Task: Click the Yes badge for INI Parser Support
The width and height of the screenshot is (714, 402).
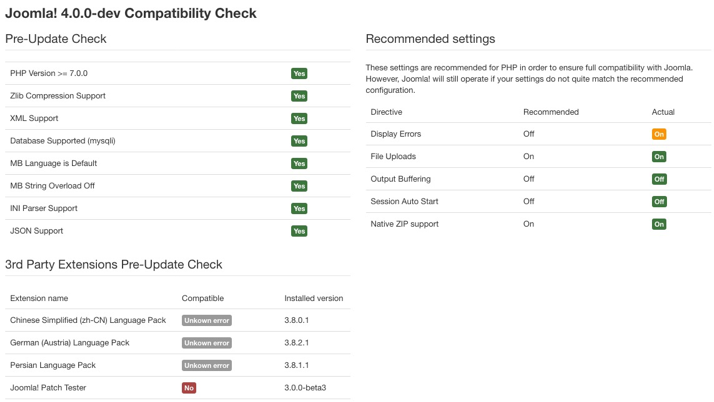Action: pyautogui.click(x=299, y=209)
